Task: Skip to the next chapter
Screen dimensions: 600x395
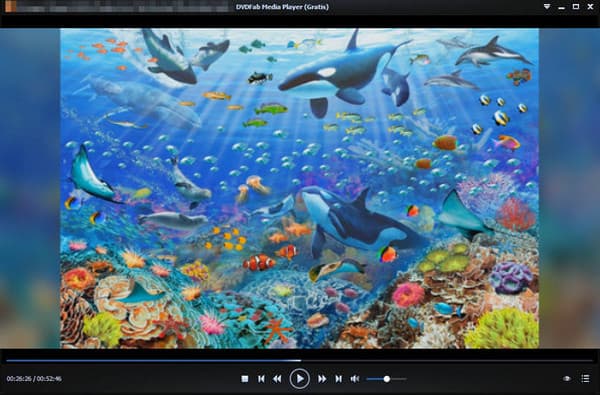Action: 339,379
